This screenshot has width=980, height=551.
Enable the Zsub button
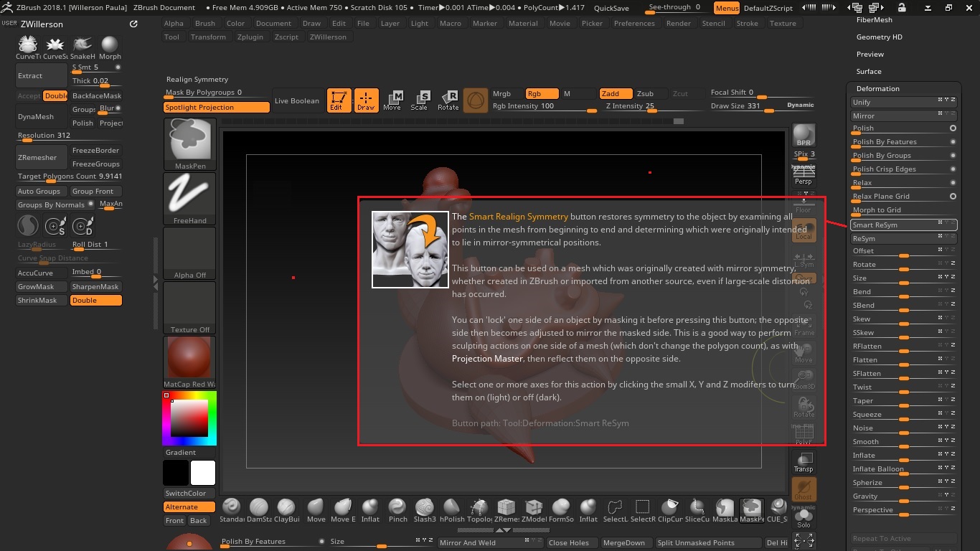click(651, 93)
